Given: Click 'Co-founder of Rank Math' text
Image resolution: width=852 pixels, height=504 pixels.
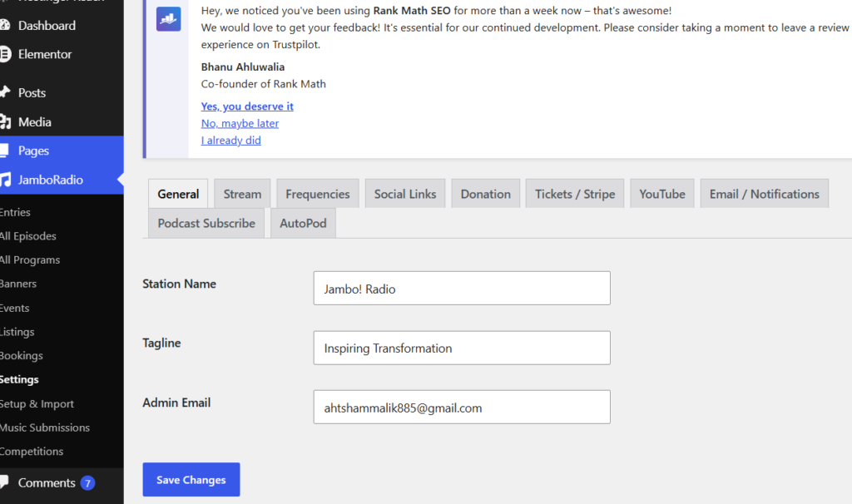Looking at the screenshot, I should 264,84.
